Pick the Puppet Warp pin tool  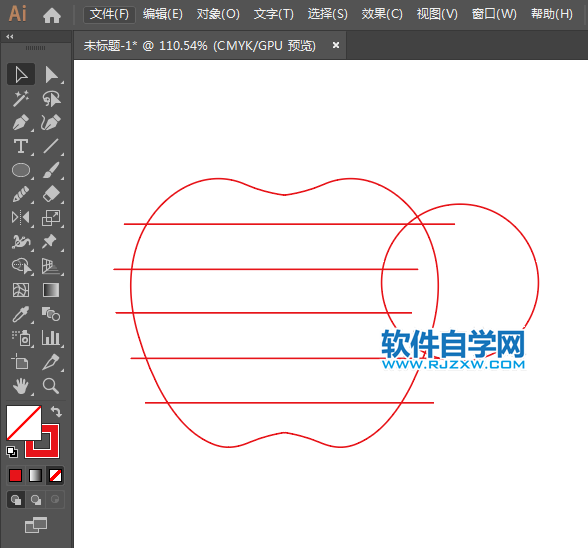point(51,242)
